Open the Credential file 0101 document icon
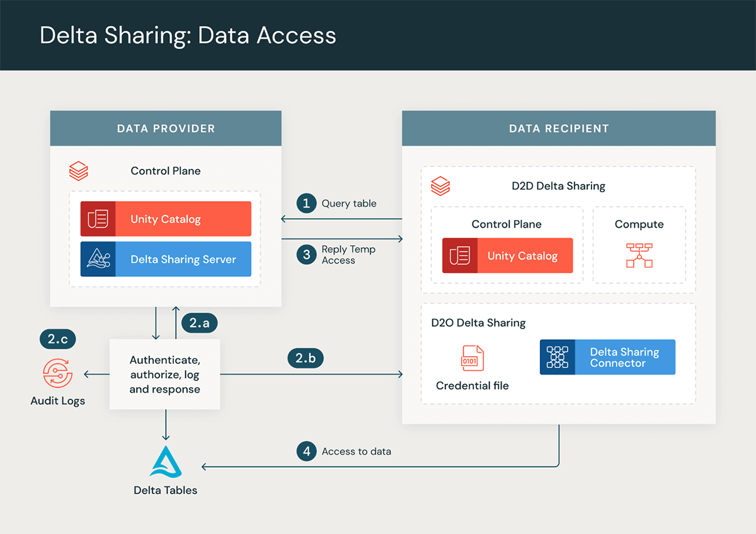Image resolution: width=756 pixels, height=534 pixels. pos(473,357)
